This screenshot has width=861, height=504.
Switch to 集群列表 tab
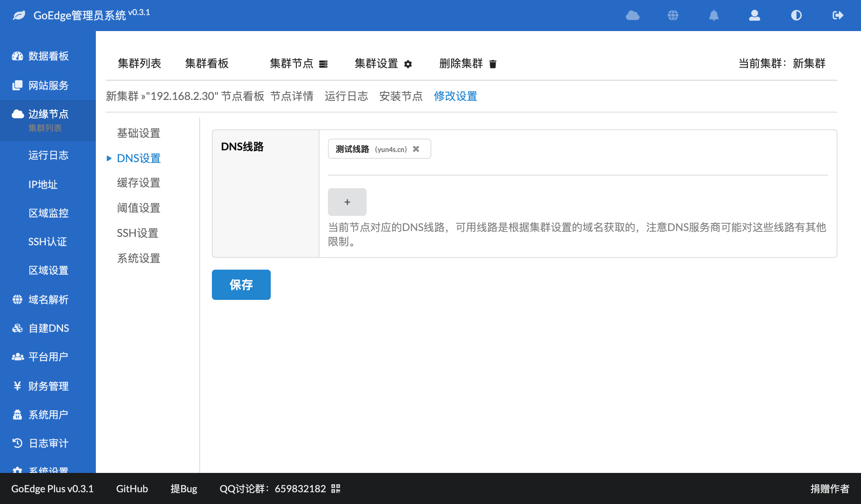point(140,63)
